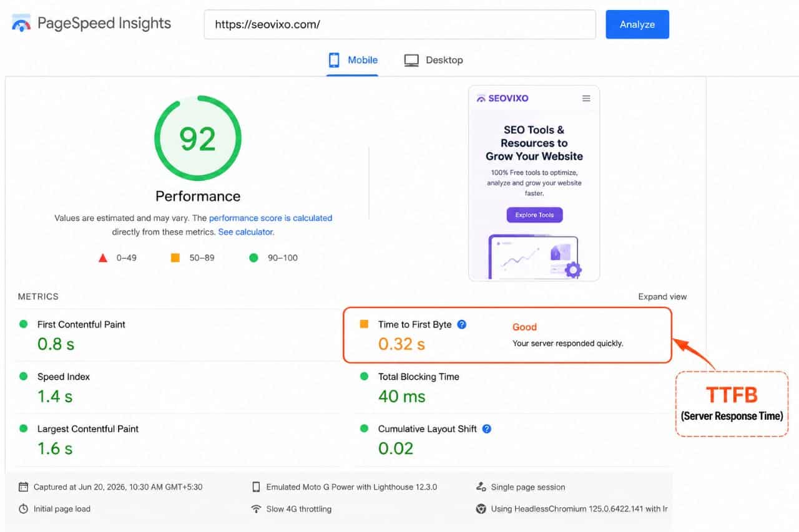
Task: Click green status dot for Largest Contentful Paint
Action: point(24,429)
